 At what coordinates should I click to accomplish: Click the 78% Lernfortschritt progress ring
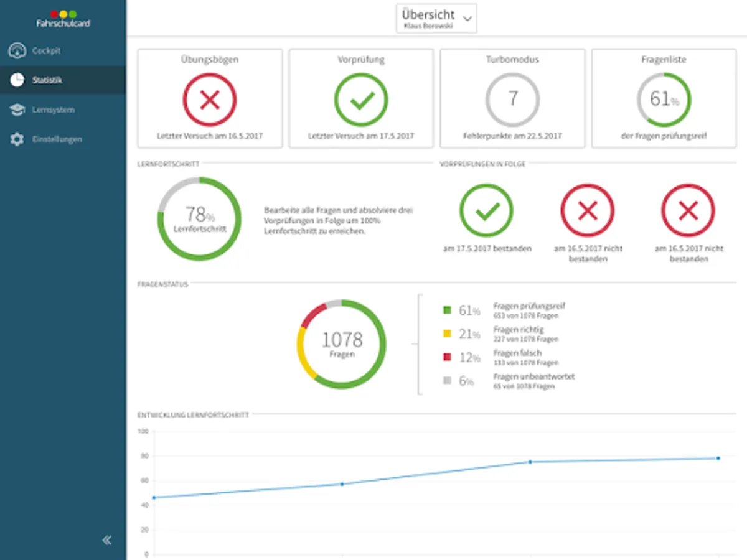tap(199, 219)
